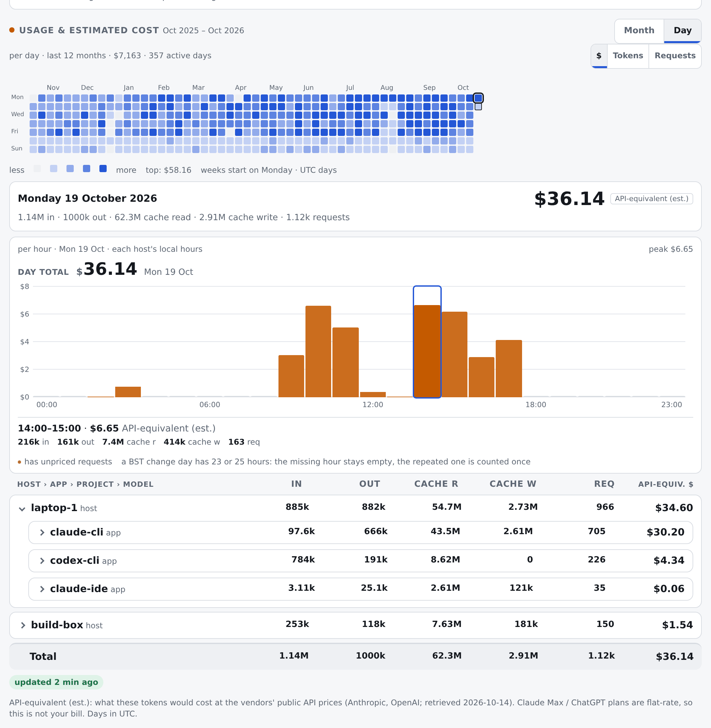Click the darkest blue legend swatch
This screenshot has height=728, width=711.
coord(103,169)
